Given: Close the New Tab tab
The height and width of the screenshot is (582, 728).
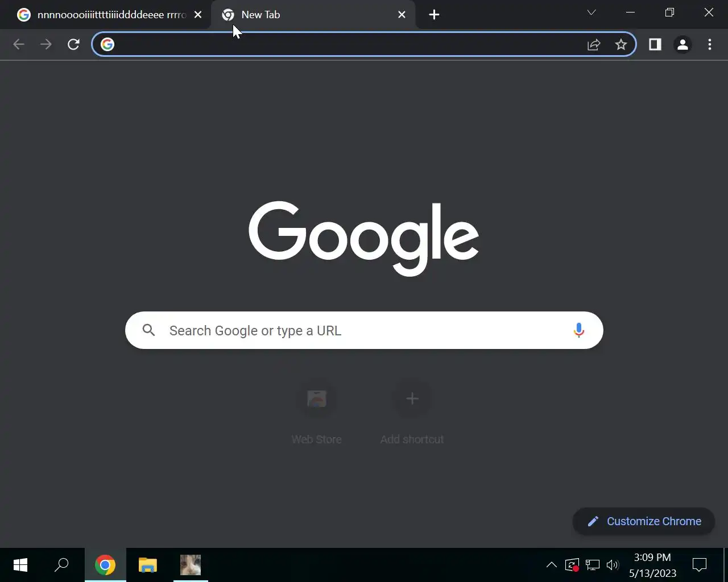Looking at the screenshot, I should click(x=402, y=15).
